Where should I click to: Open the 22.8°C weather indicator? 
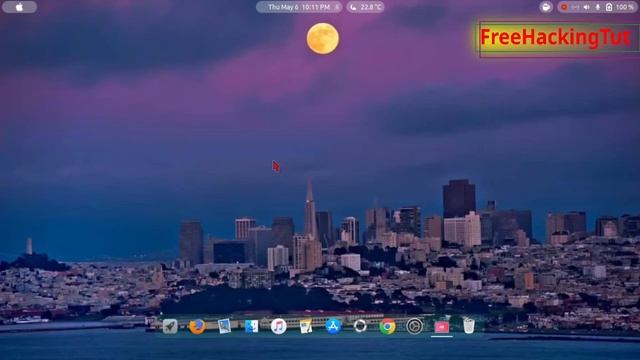coord(365,7)
